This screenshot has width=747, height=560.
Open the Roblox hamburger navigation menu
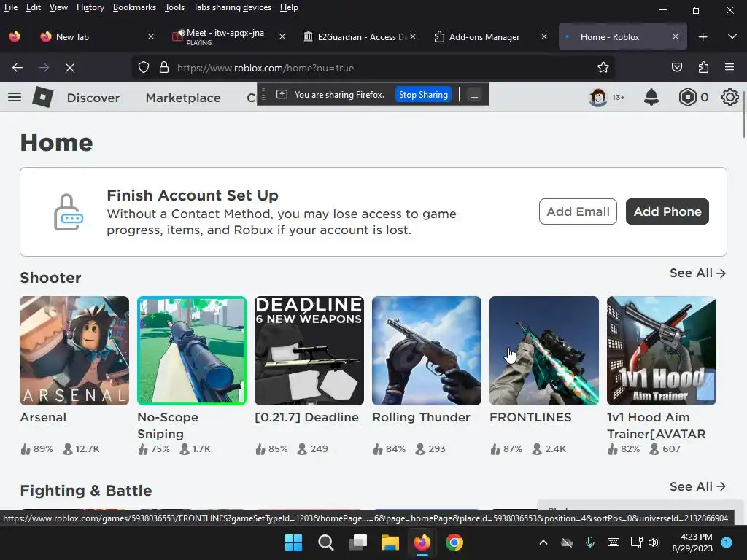coord(15,97)
